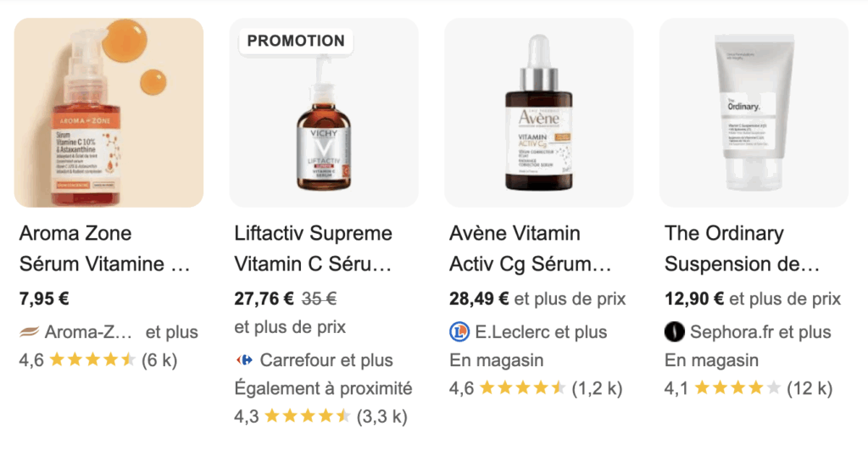Click the PROMOTION badge on Vichy

(296, 41)
